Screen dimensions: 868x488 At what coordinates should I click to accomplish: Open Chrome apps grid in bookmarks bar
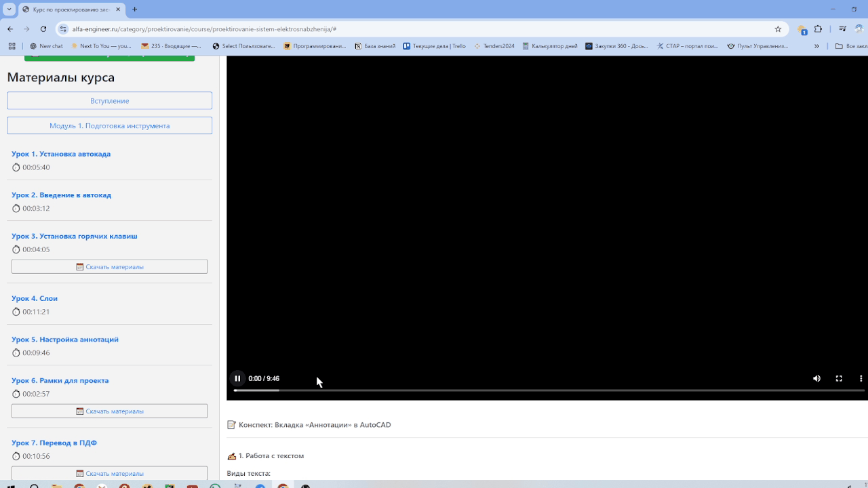(12, 46)
